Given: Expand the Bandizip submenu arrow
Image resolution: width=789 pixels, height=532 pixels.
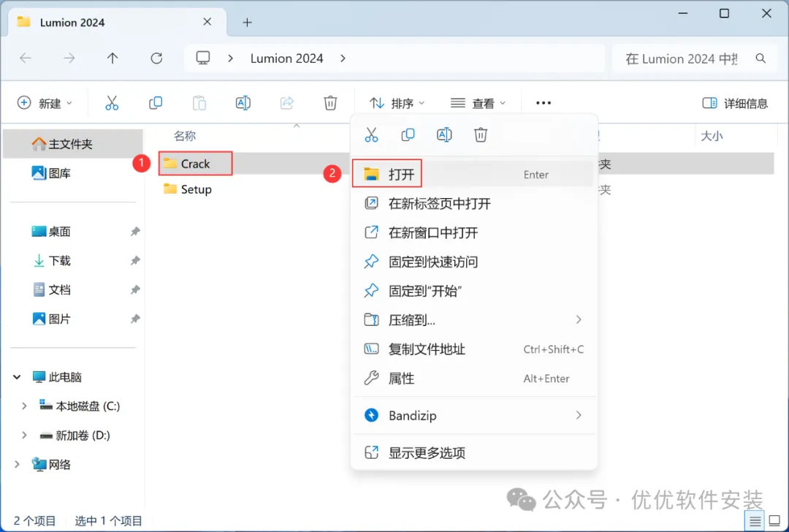Looking at the screenshot, I should [579, 415].
